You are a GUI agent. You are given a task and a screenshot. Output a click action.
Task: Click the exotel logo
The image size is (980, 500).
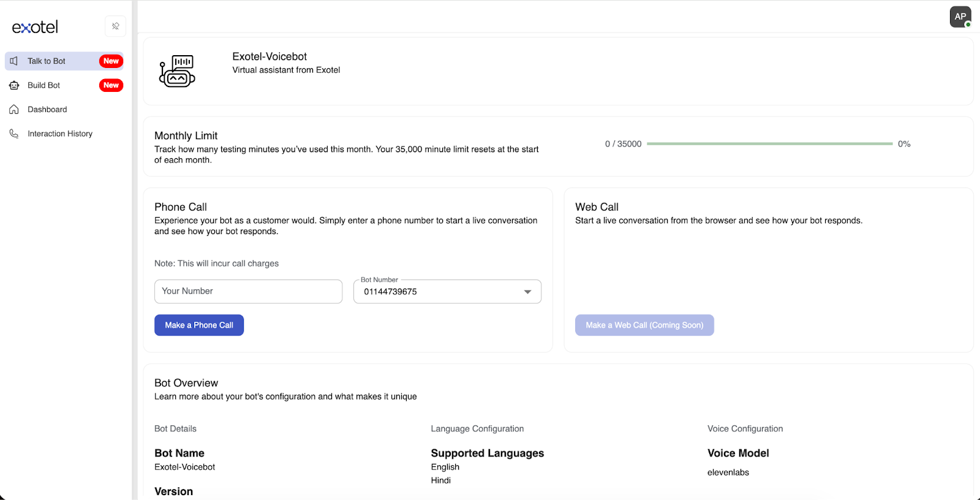pos(35,27)
